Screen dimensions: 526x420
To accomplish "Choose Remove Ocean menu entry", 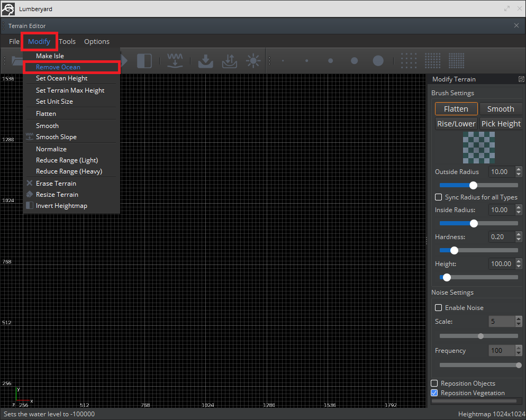I will (71, 67).
